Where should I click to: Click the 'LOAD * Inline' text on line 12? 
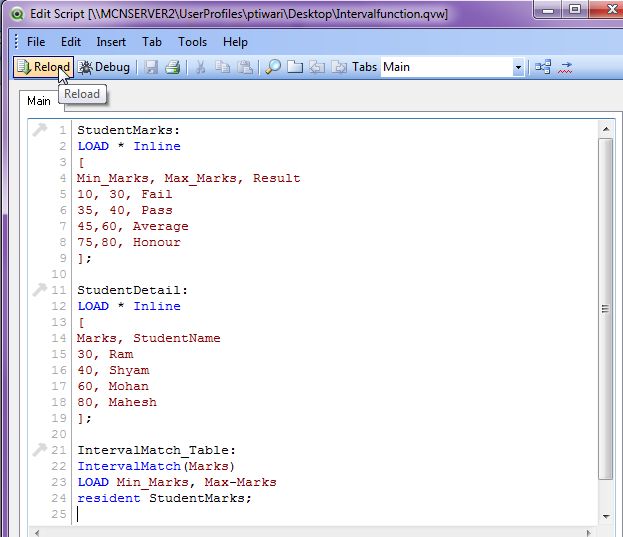(x=129, y=306)
